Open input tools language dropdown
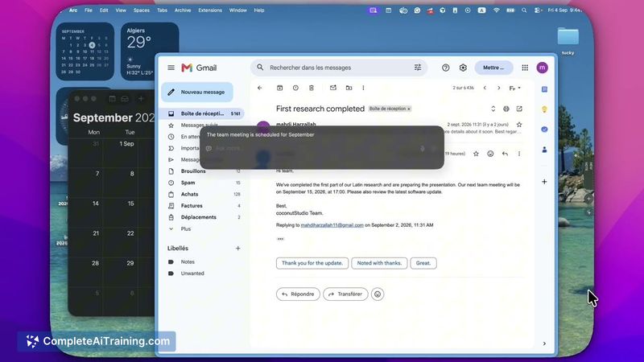The width and height of the screenshot is (644, 362). pyautogui.click(x=514, y=88)
